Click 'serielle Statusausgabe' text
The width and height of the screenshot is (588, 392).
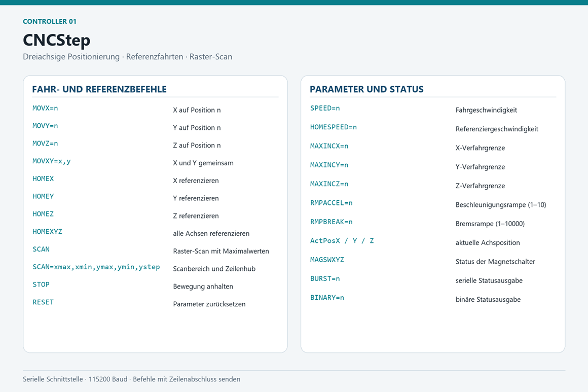coord(489,280)
